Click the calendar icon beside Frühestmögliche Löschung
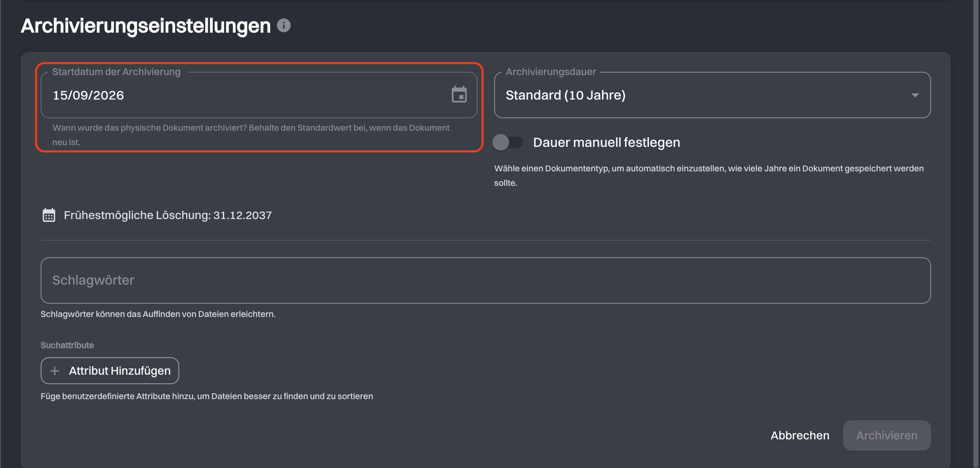Viewport: 980px width, 468px height. tap(49, 215)
